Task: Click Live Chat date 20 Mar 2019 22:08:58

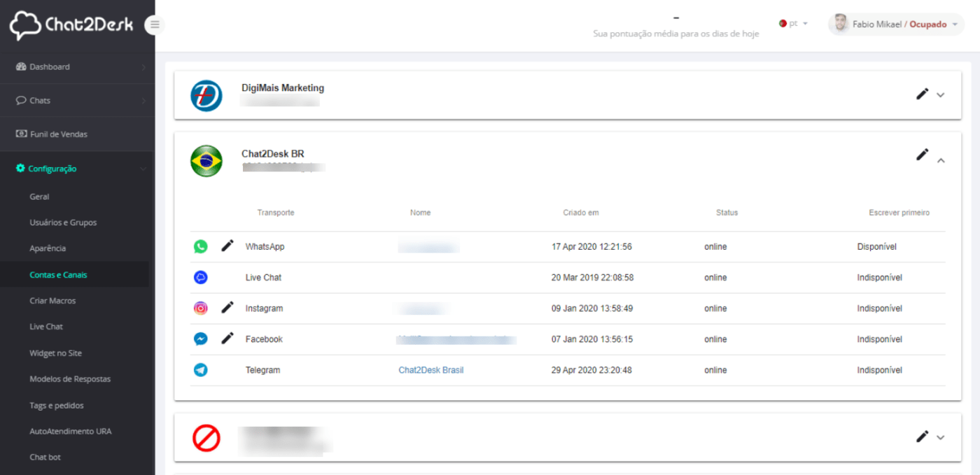Action: [593, 278]
